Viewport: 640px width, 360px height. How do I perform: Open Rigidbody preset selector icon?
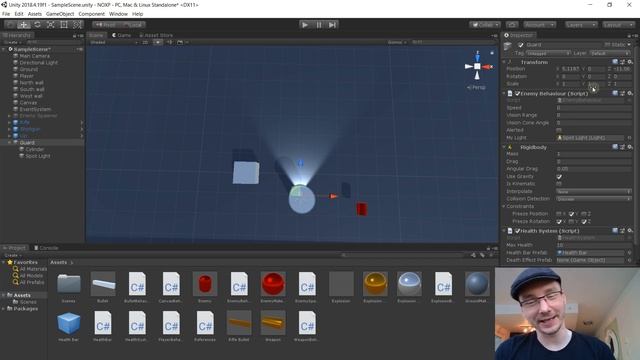tap(622, 147)
